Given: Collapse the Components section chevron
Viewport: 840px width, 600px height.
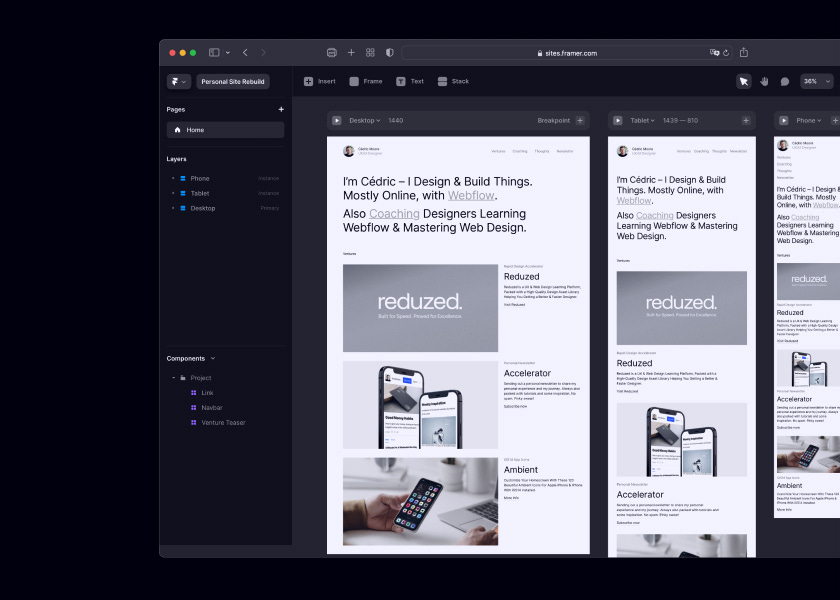Looking at the screenshot, I should tap(213, 358).
